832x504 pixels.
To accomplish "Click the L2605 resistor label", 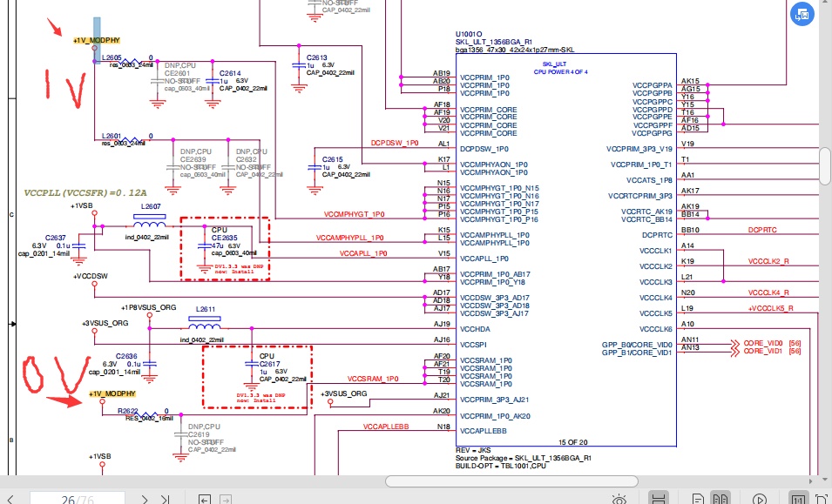I will 112,57.
